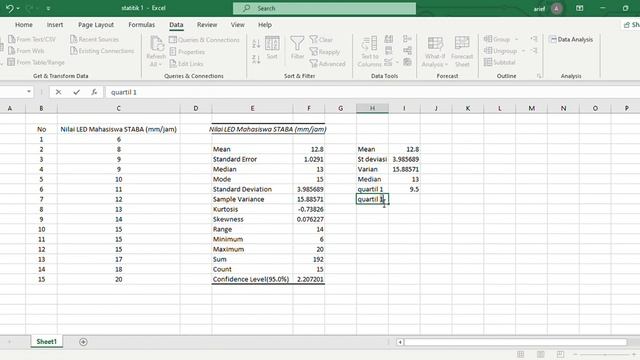Open Advanced filter options
The height and width of the screenshot is (360, 640).
pos(327,64)
